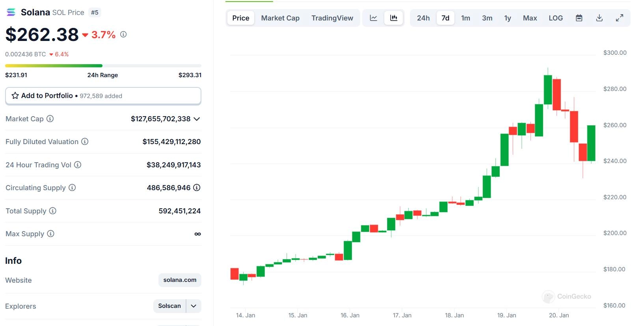Download the chart data
The width and height of the screenshot is (644, 326).
click(x=599, y=18)
